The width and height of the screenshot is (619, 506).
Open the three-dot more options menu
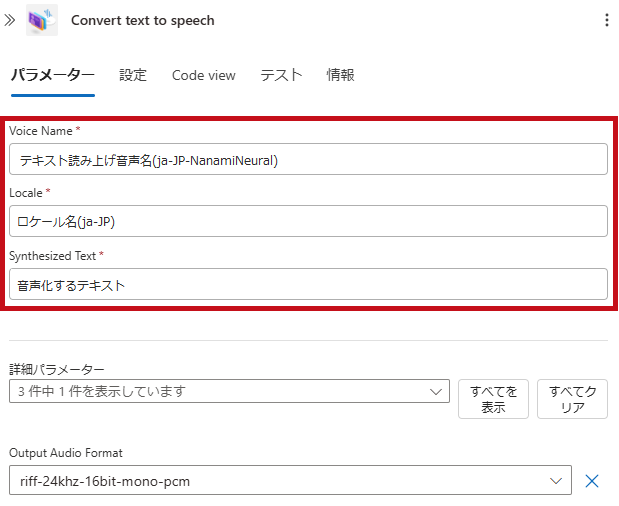[607, 20]
